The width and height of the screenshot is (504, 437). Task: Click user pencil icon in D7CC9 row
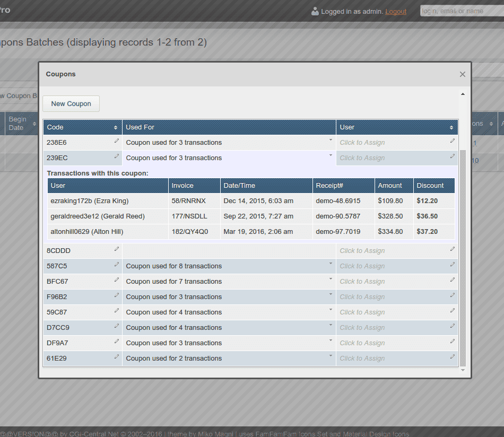coord(452,326)
